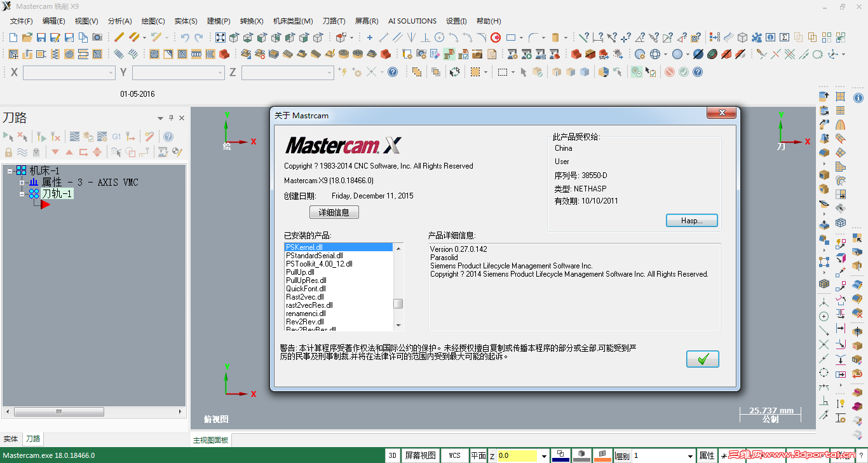Click the G1 post icon in toolpath panel
The image size is (868, 463).
116,136
